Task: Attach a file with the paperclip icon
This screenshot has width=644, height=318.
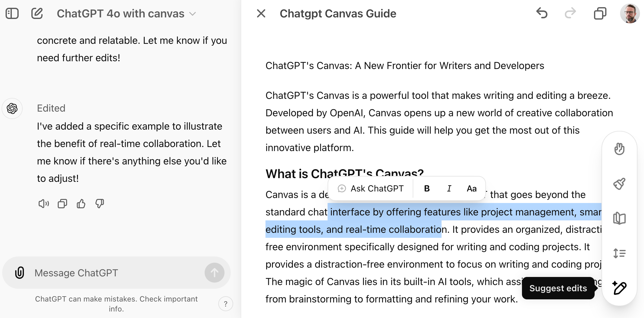Action: (20, 273)
